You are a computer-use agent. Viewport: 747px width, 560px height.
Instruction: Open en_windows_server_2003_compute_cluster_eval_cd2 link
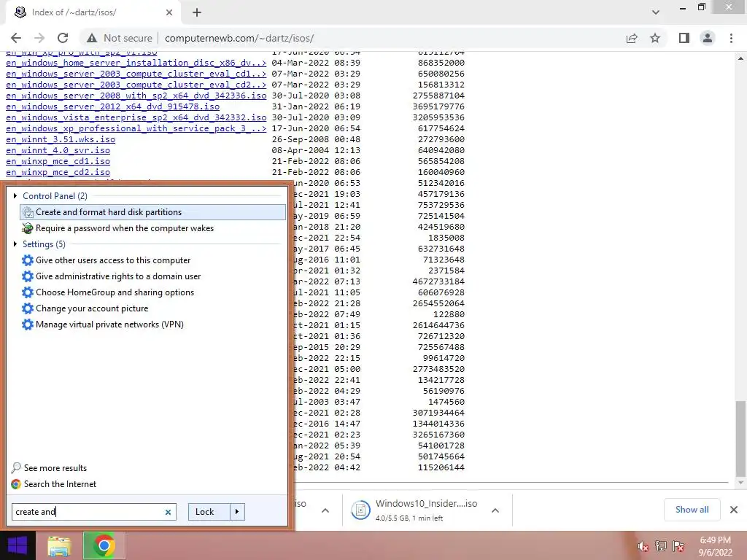[x=136, y=85]
